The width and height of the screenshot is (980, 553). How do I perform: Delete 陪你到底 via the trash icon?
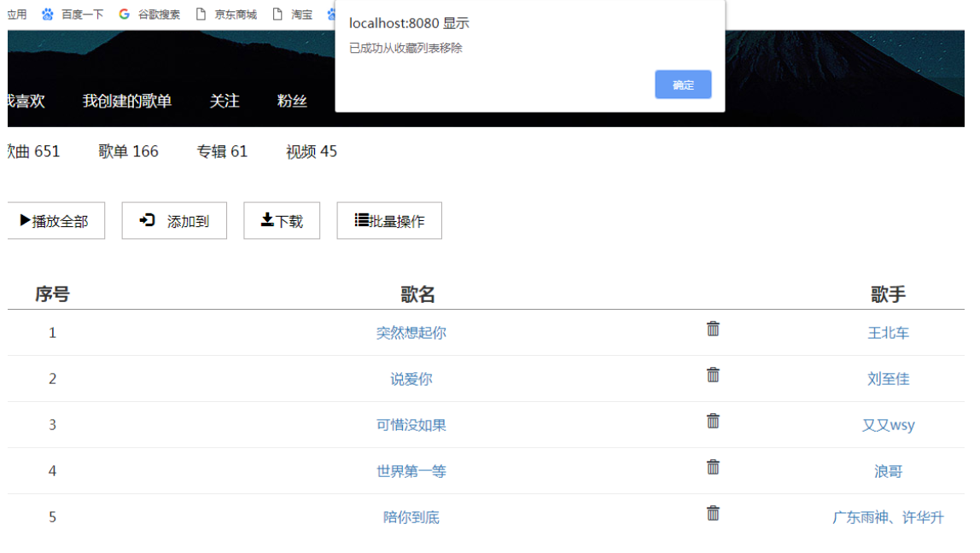tap(713, 513)
